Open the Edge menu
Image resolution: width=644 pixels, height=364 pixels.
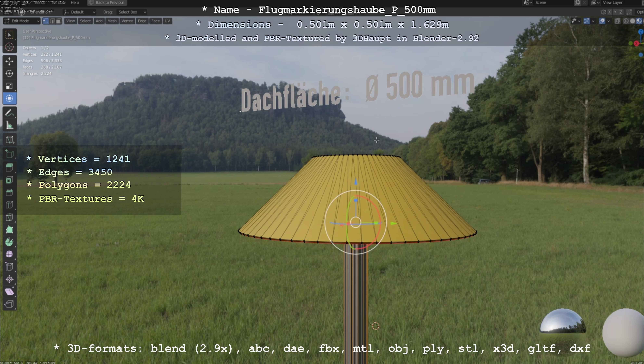point(142,21)
